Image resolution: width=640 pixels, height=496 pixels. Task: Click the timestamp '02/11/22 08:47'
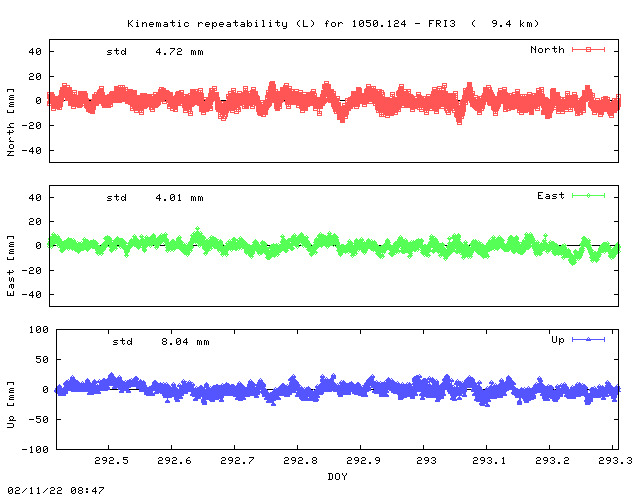click(56, 490)
